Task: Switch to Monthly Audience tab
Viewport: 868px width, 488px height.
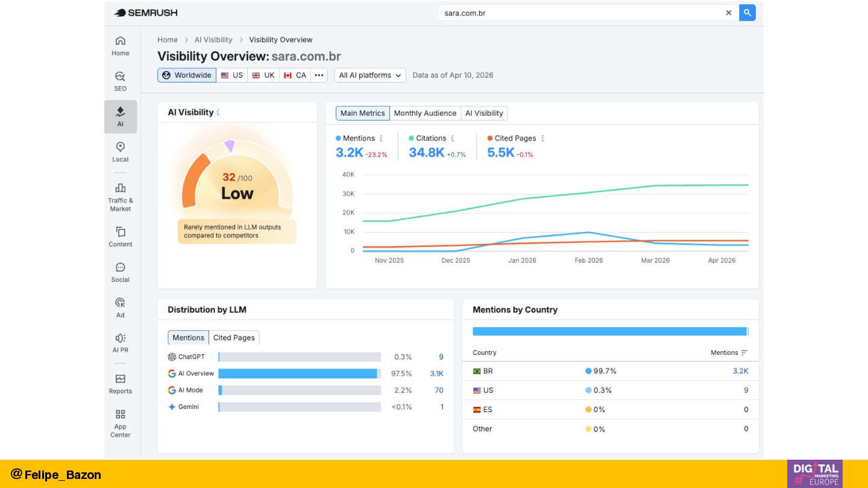Action: 425,113
